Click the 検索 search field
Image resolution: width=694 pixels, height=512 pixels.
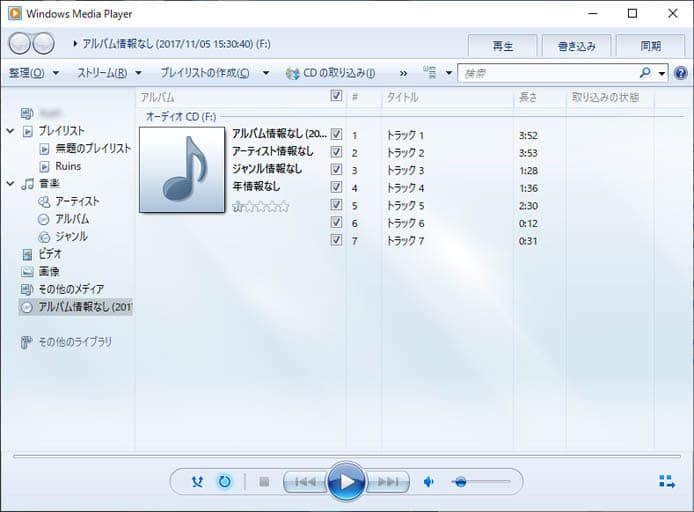[549, 73]
